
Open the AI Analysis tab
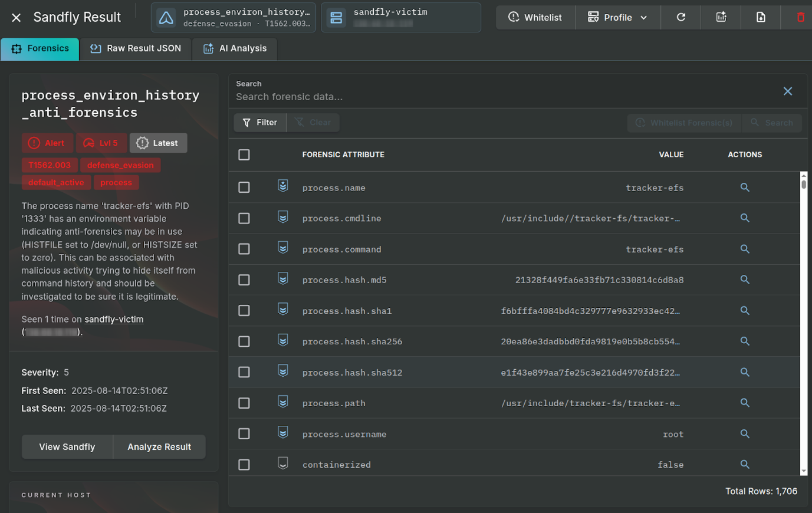(x=235, y=48)
